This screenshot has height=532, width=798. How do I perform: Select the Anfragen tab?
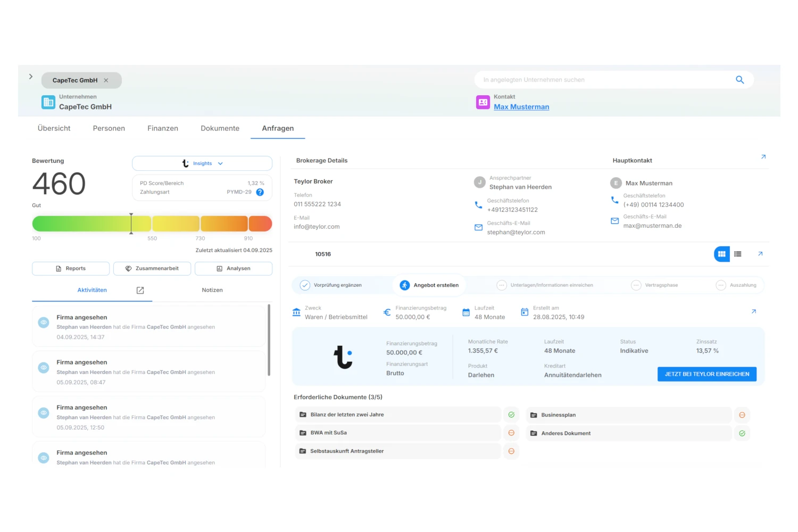278,128
